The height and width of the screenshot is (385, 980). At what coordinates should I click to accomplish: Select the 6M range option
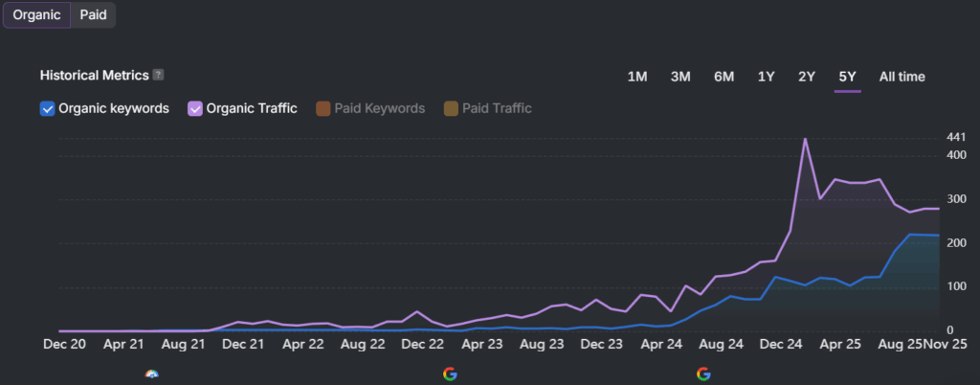coord(724,77)
